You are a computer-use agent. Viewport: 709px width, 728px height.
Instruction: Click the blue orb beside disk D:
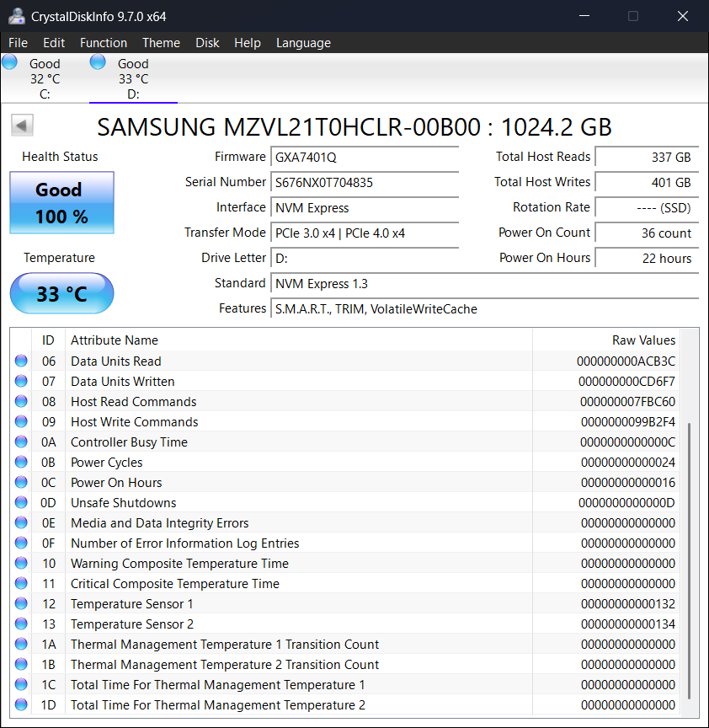point(98,62)
